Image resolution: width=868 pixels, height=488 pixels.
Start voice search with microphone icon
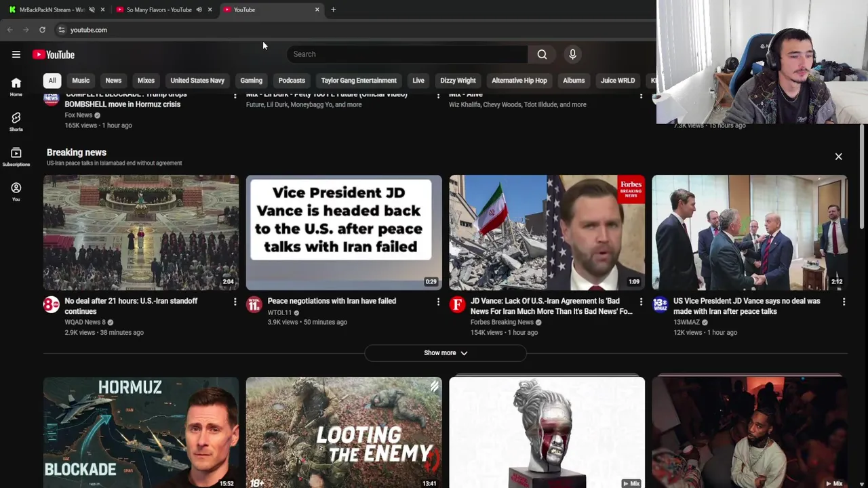pos(572,54)
